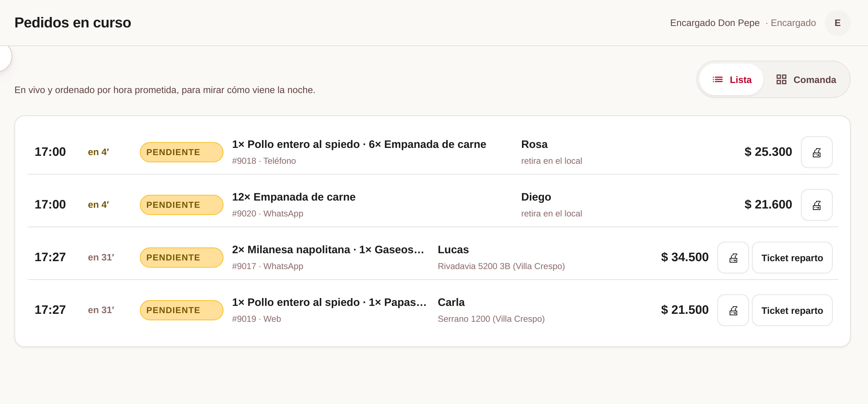Click total '$ 25.300'
Image resolution: width=868 pixels, height=404 pixels.
pos(768,152)
